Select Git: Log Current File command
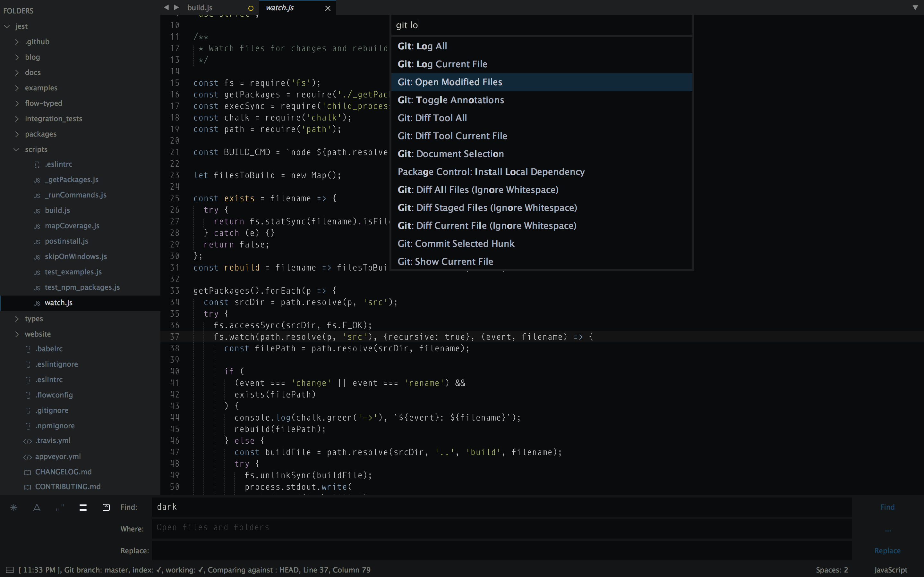The image size is (924, 577). point(442,64)
